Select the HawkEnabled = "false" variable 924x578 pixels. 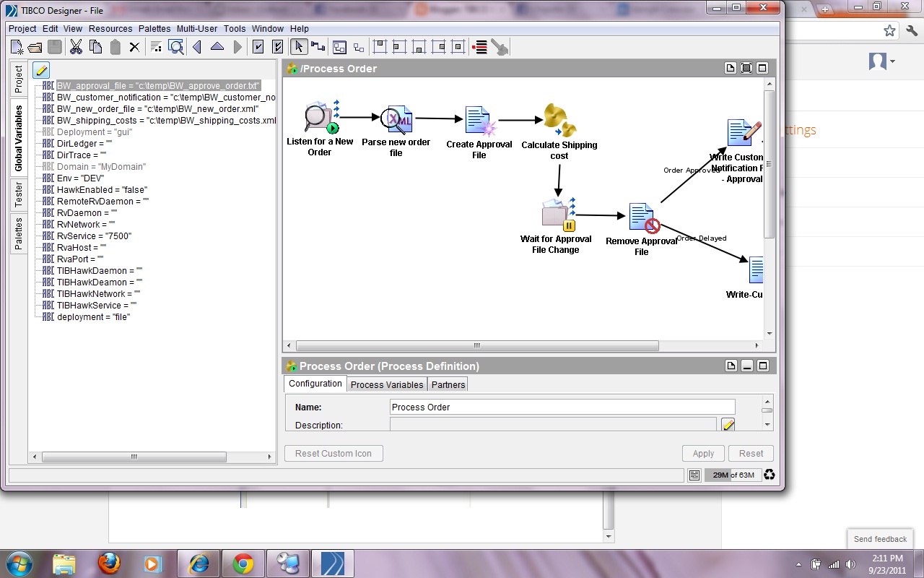pyautogui.click(x=102, y=190)
